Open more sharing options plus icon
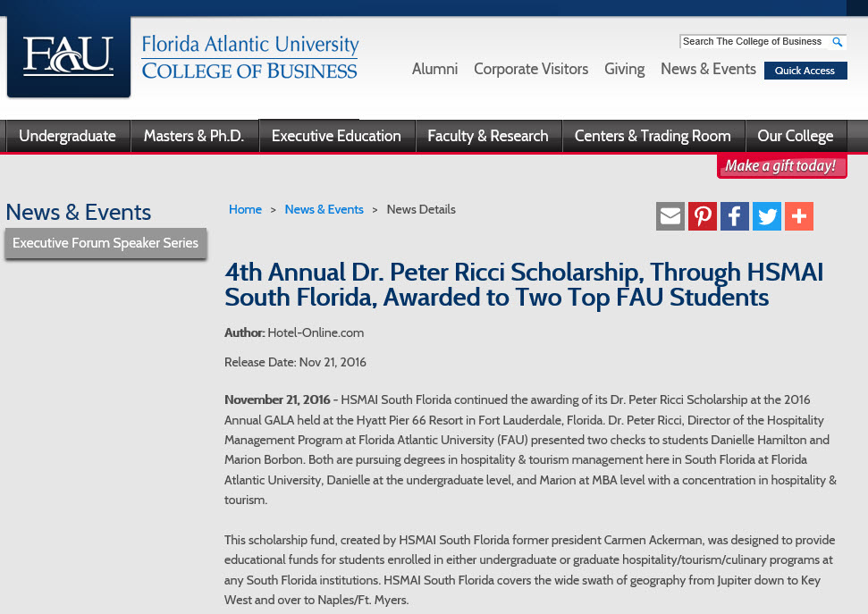868x614 pixels. (799, 216)
